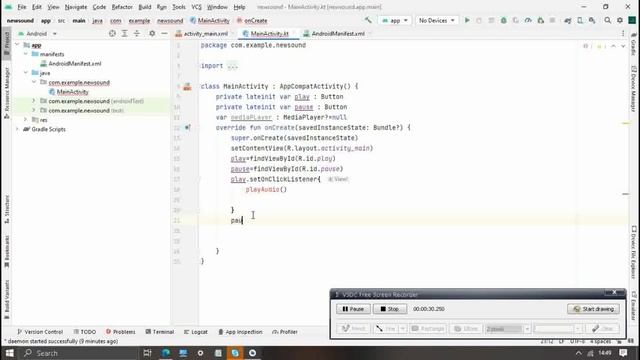Click Start drawing in VSDC recorder

593,309
